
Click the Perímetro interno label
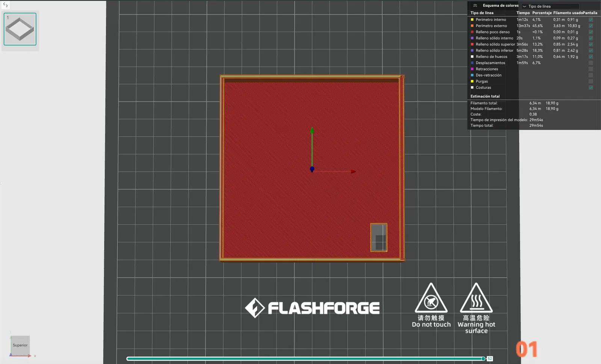(491, 20)
